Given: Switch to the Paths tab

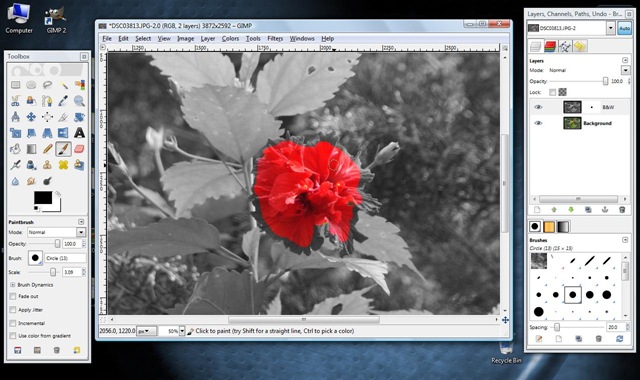Looking at the screenshot, I should (x=565, y=47).
